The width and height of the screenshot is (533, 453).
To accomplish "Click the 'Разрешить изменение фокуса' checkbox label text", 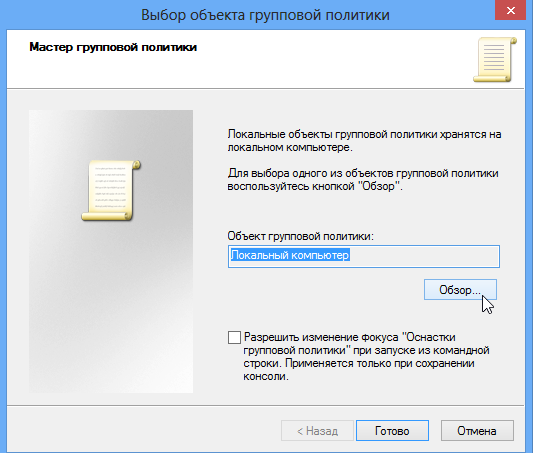I will point(366,356).
